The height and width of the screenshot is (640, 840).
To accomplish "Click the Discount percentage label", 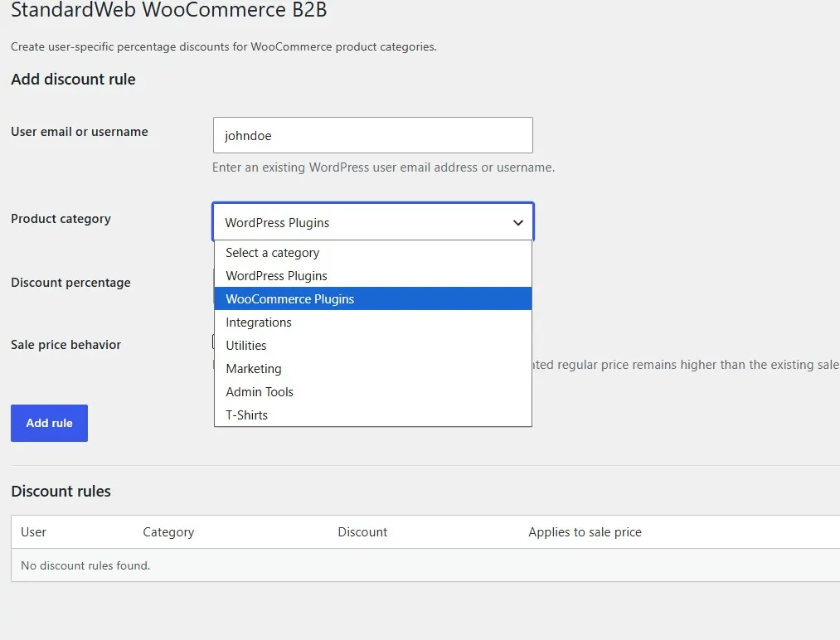I will [70, 282].
